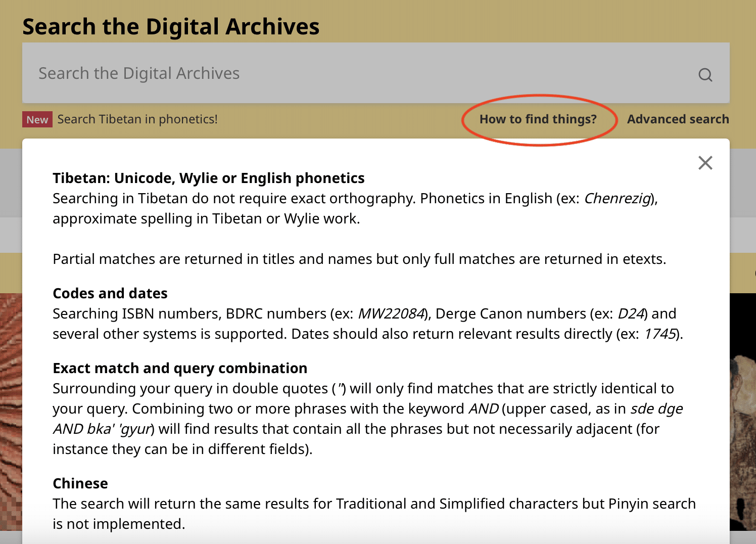Click the Exact match and query combination heading

pyautogui.click(x=180, y=368)
